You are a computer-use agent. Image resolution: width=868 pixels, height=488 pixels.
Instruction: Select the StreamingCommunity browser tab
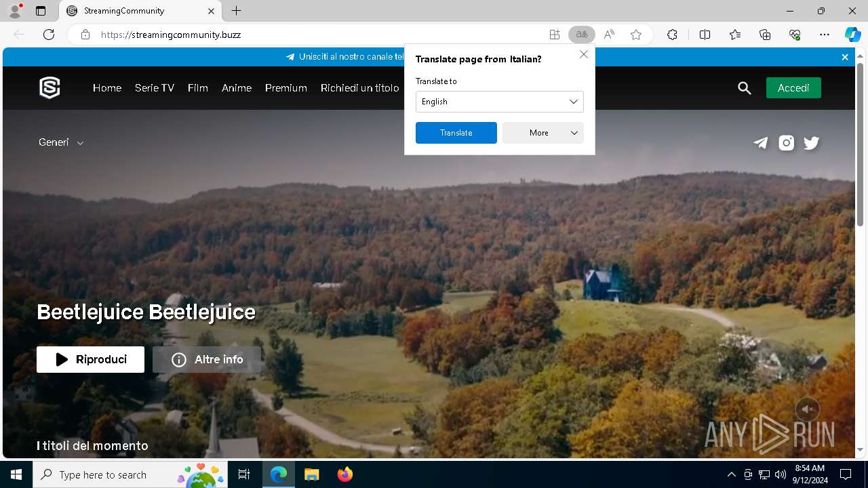coord(139,11)
